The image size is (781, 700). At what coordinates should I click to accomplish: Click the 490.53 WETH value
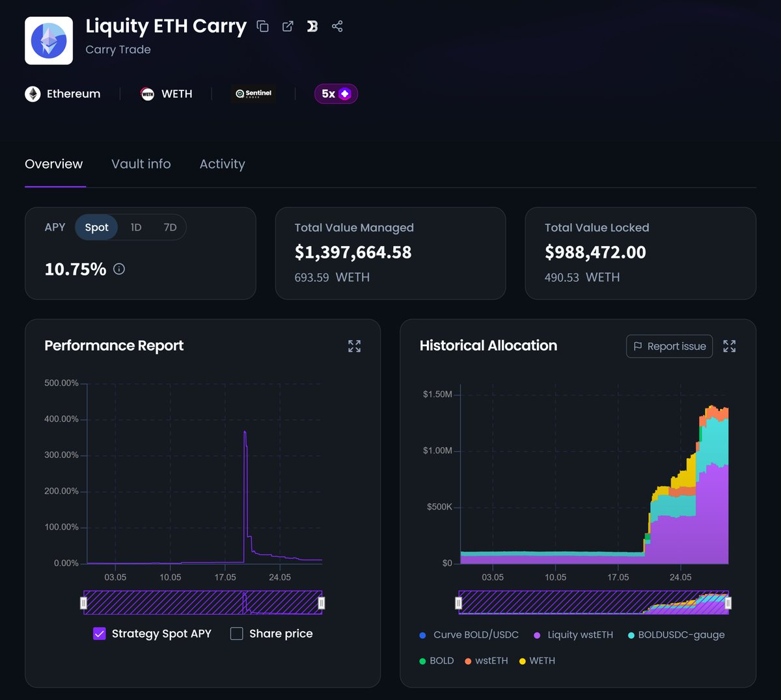coord(582,277)
